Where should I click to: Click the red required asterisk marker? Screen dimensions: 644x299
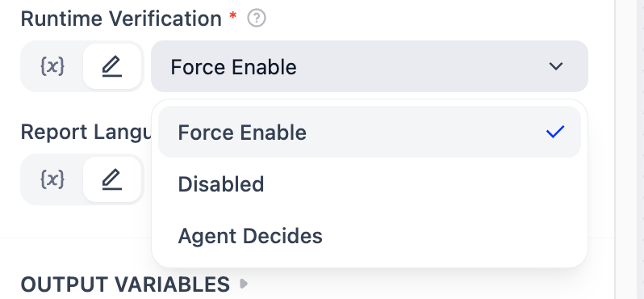coord(233,16)
